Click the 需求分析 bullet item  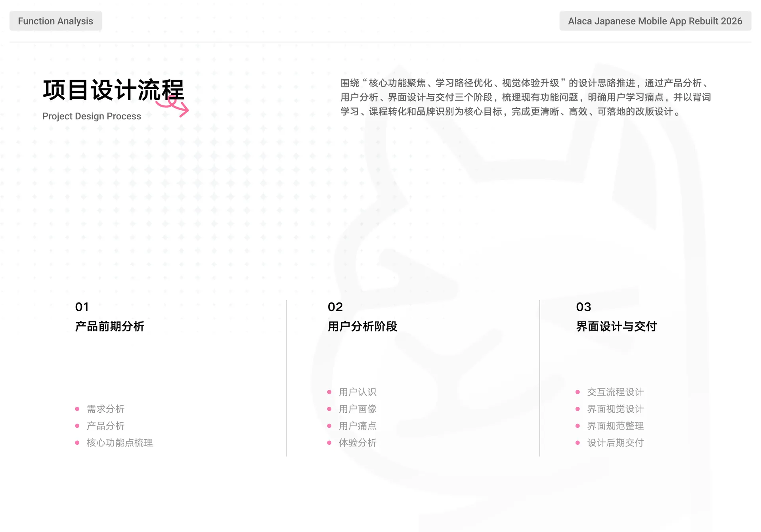100,409
